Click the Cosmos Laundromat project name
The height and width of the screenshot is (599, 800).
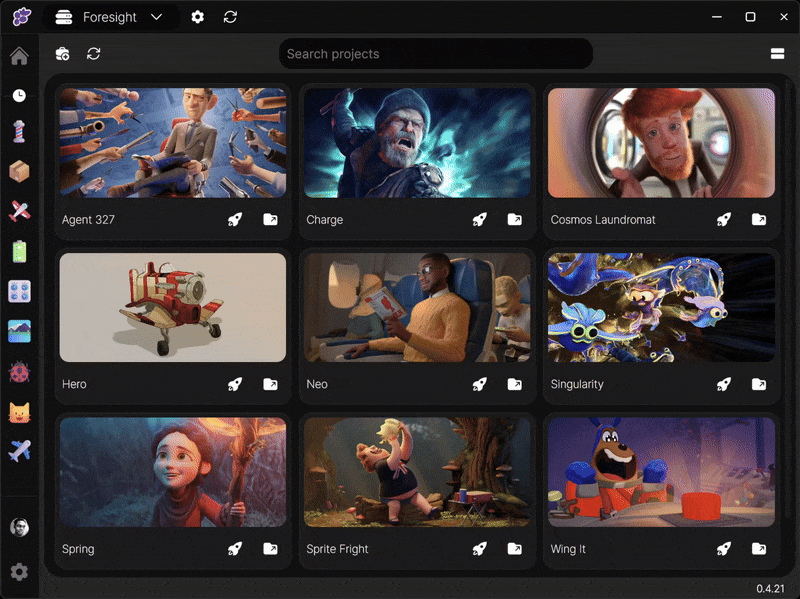coord(603,220)
